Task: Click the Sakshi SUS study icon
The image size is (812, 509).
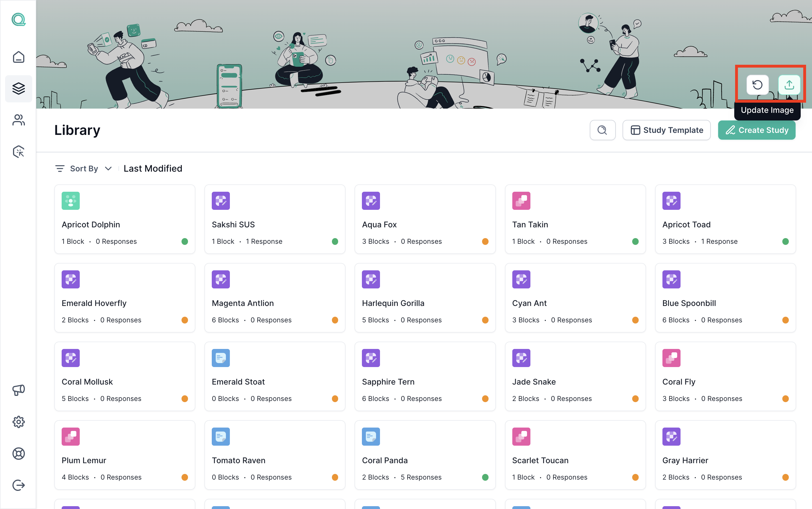Action: click(221, 201)
